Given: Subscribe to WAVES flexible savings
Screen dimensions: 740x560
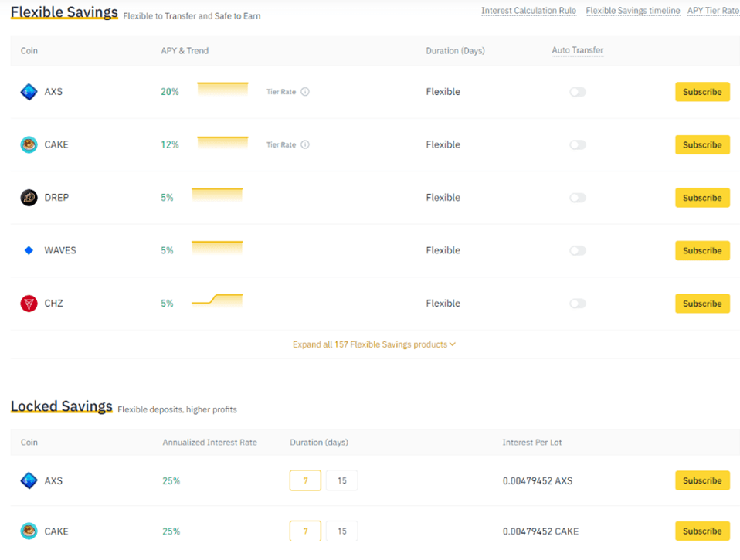Looking at the screenshot, I should (701, 250).
